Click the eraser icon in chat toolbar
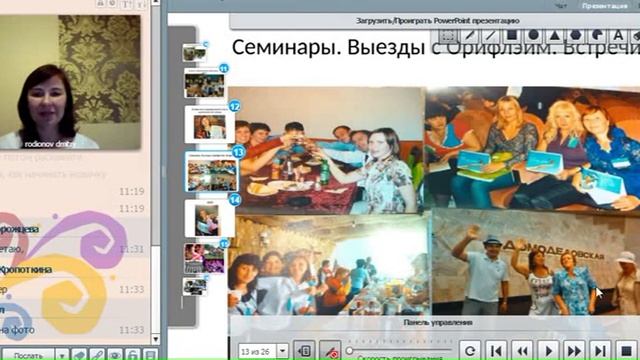Screen dimensions: 640x360 coord(79,355)
